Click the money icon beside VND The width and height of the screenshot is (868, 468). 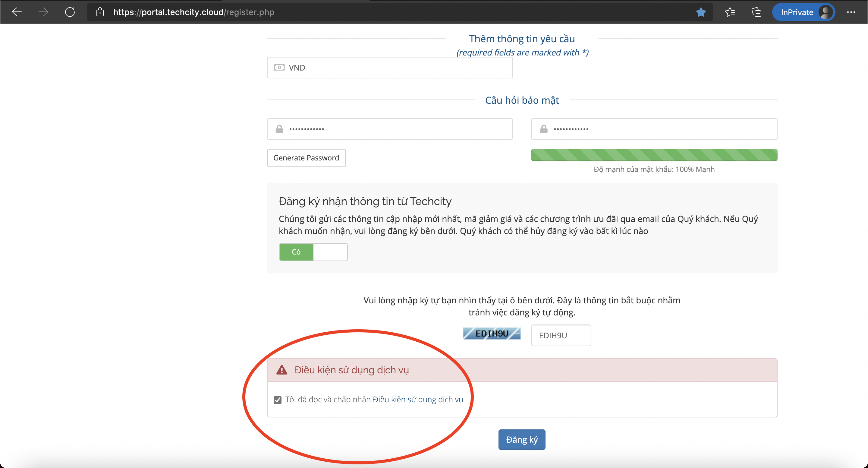pyautogui.click(x=279, y=68)
